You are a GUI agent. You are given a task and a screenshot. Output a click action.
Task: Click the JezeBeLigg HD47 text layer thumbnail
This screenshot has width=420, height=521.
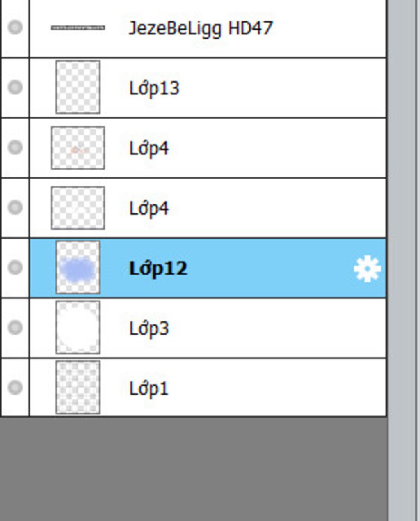point(78,28)
